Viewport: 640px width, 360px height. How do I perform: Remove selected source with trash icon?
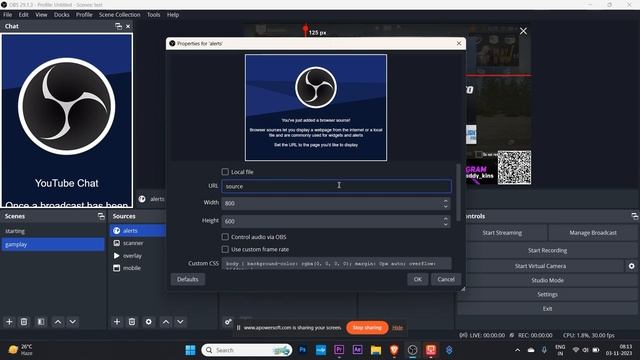[131, 322]
